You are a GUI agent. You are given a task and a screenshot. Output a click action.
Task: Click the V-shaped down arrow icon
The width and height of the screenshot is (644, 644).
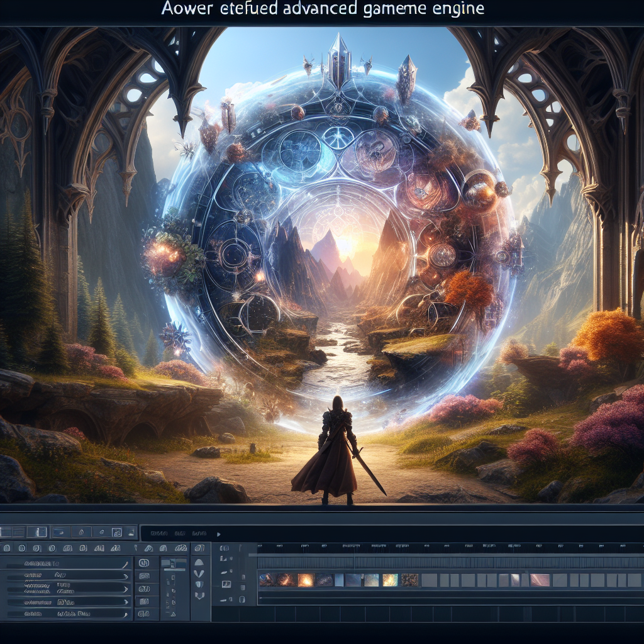[x=199, y=574]
